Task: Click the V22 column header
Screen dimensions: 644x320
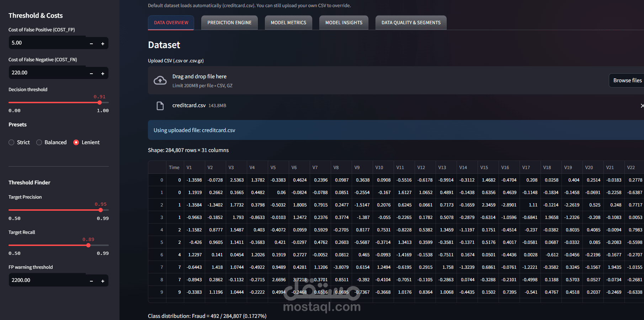Action: 634,167
